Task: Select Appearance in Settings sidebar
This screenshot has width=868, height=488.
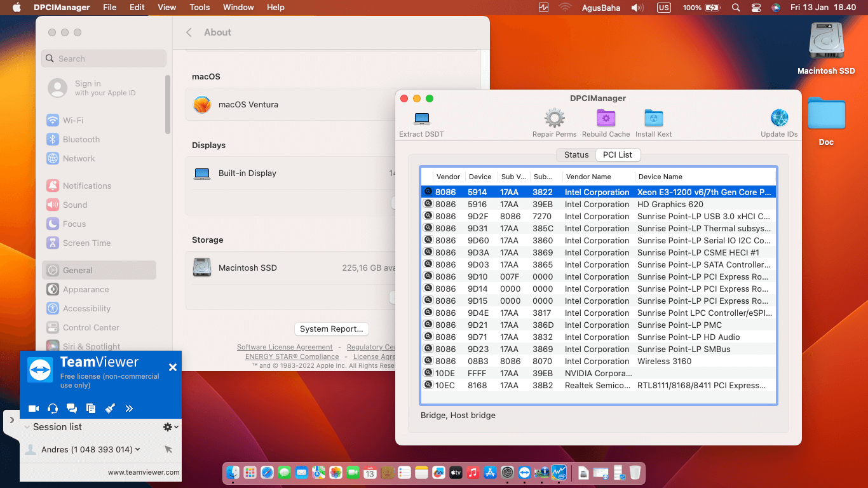Action: [99, 289]
